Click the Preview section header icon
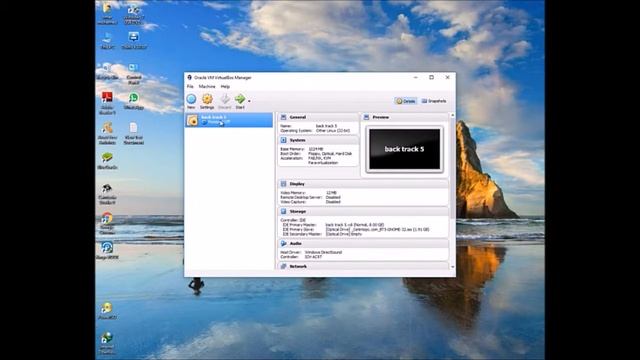This screenshot has height=360, width=640. [367, 117]
